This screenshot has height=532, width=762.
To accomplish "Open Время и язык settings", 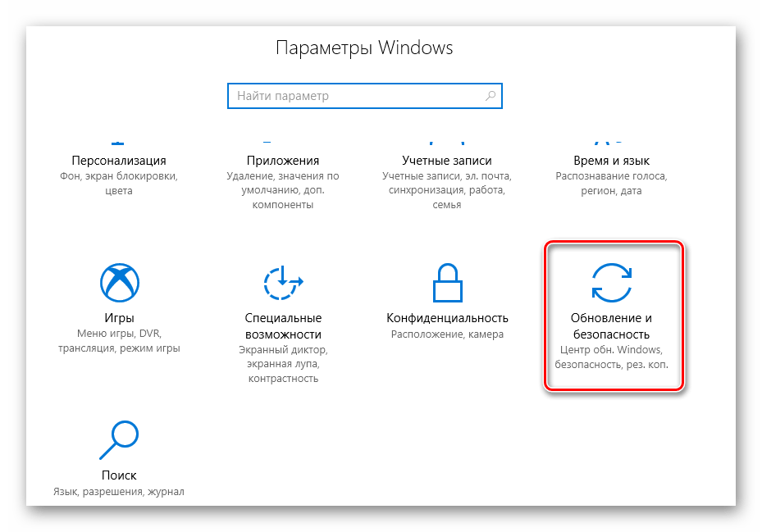I will 611,161.
